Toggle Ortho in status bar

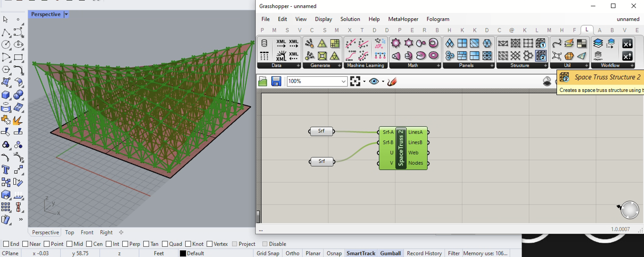point(292,253)
